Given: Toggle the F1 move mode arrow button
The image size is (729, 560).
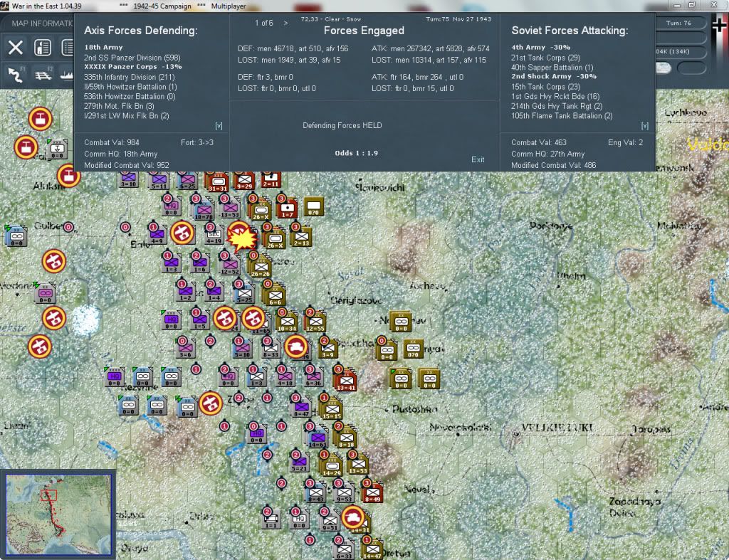Looking at the screenshot, I should coord(16,74).
